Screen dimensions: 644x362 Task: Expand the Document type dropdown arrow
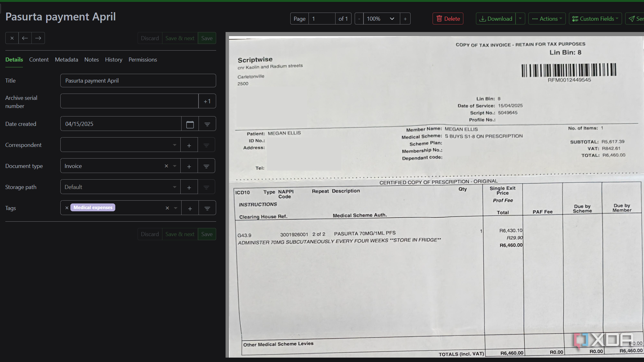pyautogui.click(x=175, y=166)
